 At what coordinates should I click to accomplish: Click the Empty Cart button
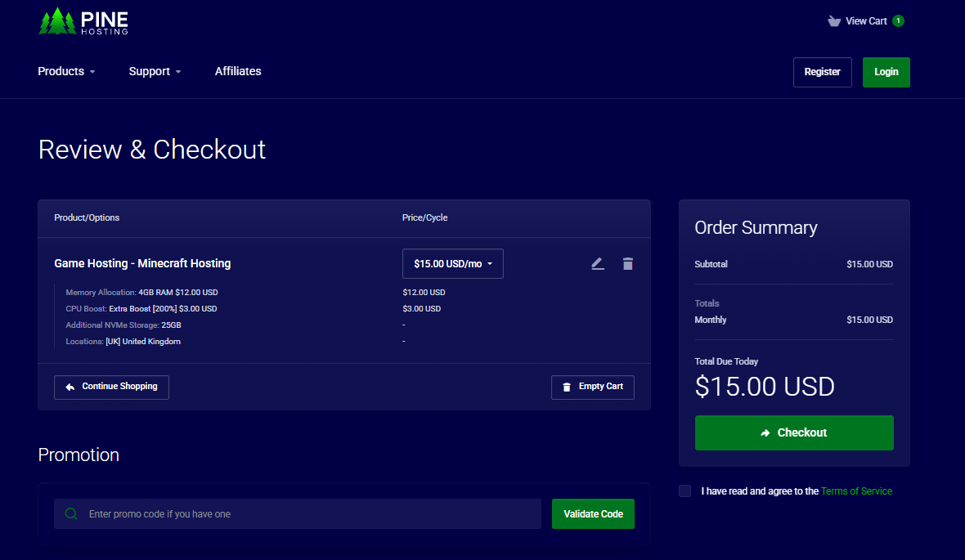[593, 387]
